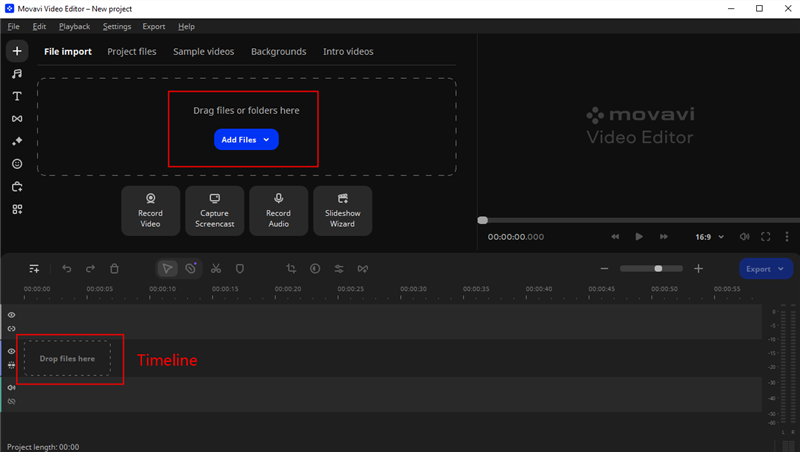Switch to the Intro videos tab
This screenshot has width=800, height=452.
coord(348,52)
